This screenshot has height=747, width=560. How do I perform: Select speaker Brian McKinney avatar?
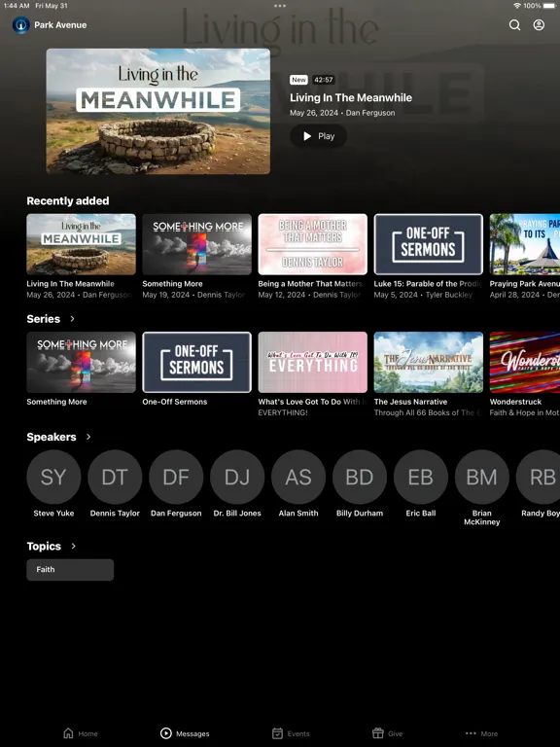[482, 477]
